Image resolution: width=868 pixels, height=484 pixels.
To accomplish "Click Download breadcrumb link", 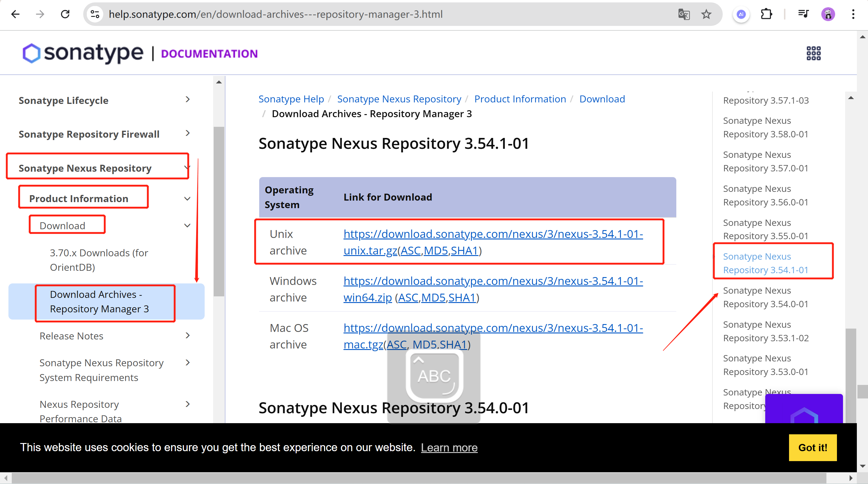I will pyautogui.click(x=602, y=99).
